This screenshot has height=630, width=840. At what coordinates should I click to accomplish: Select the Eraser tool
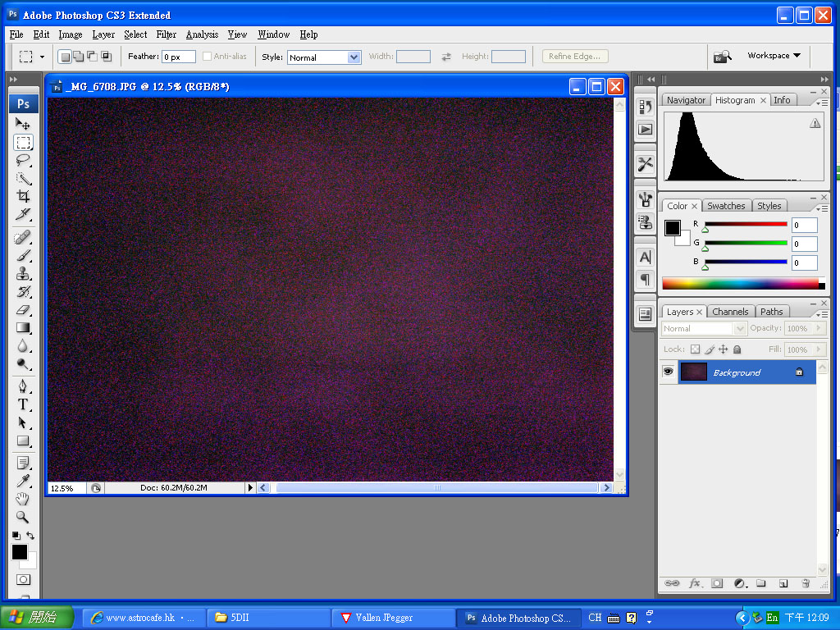23,309
